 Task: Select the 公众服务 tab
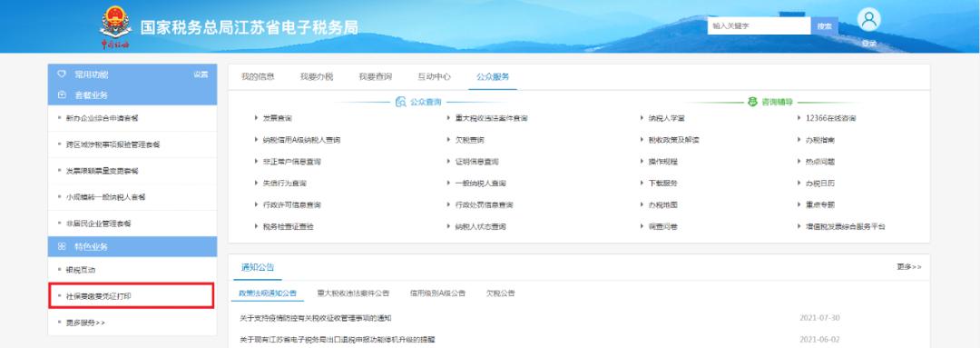[x=493, y=77]
